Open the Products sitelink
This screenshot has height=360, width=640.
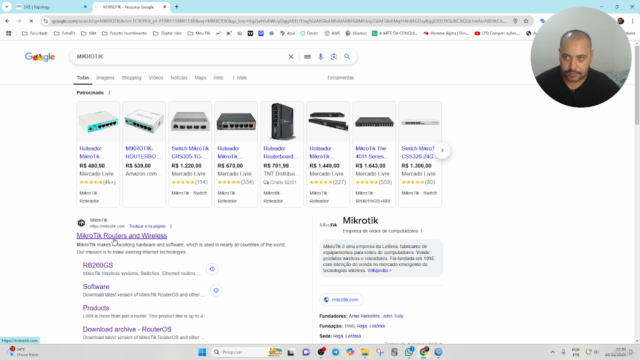(x=96, y=308)
